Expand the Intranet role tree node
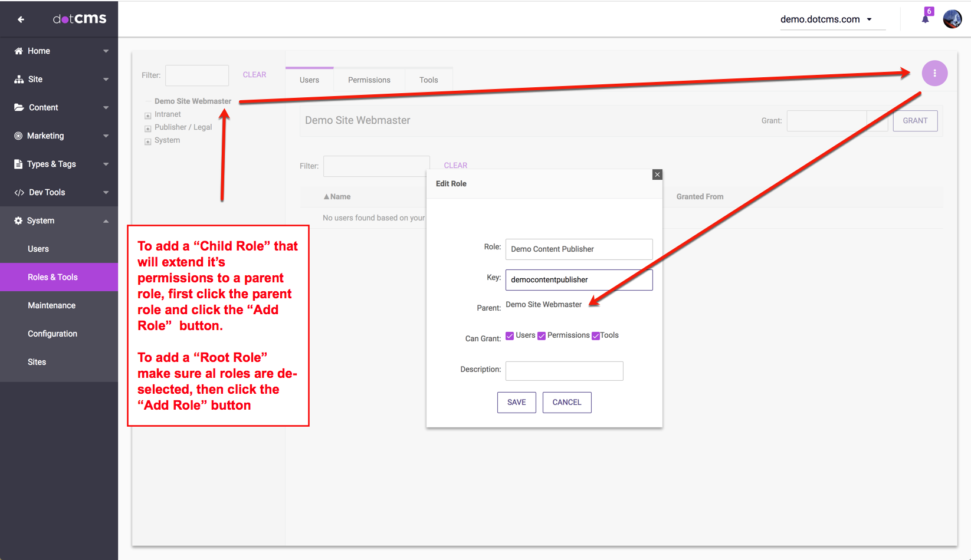This screenshot has width=971, height=560. (148, 116)
